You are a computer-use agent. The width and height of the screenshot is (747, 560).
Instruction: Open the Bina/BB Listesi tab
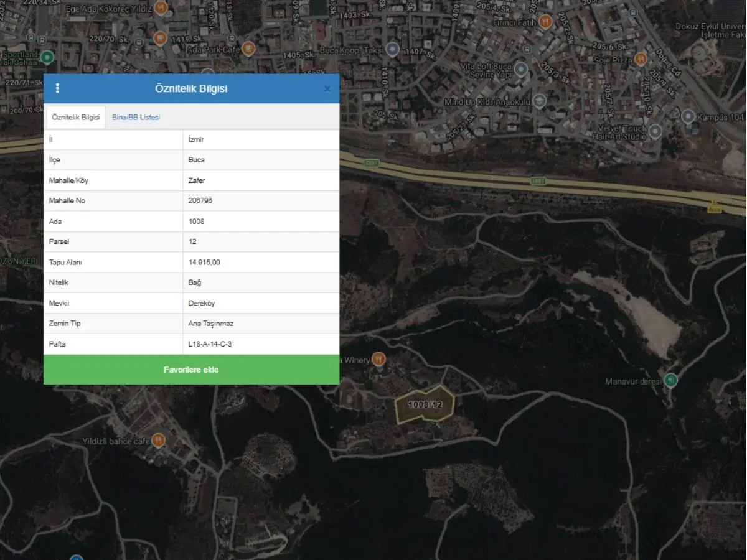tap(136, 117)
